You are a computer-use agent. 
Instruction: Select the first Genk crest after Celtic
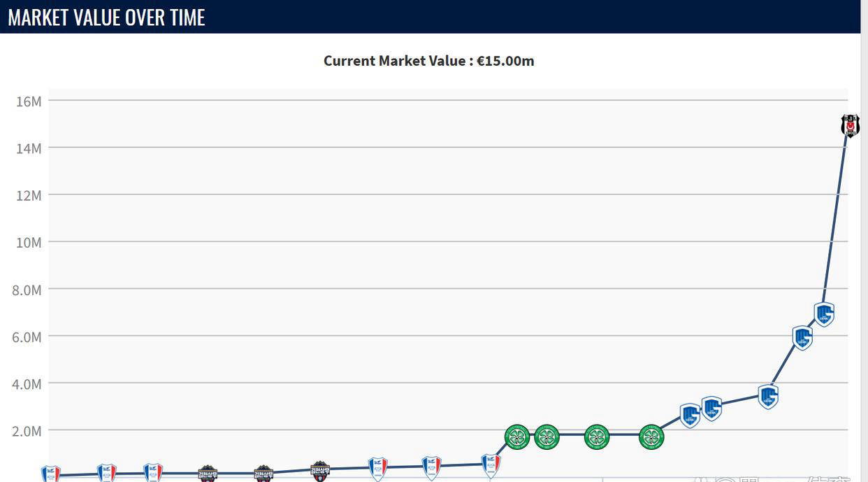click(690, 416)
